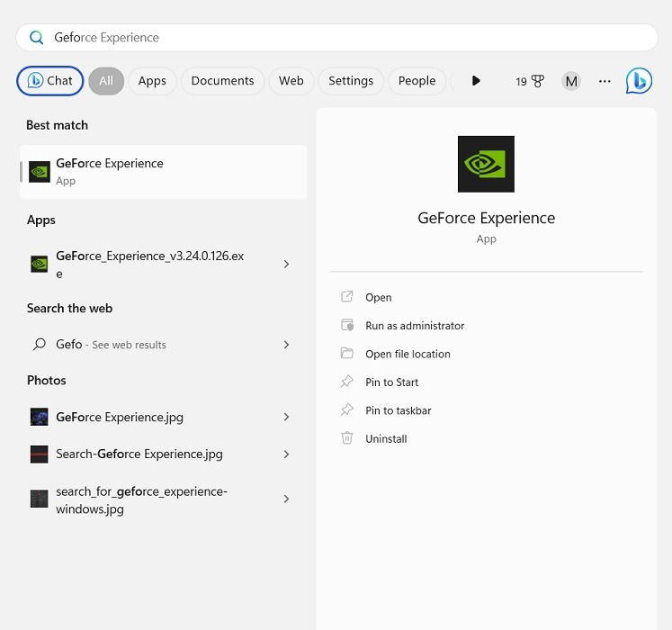Image resolution: width=672 pixels, height=630 pixels.
Task: Select the Settings filter tab
Action: point(351,81)
